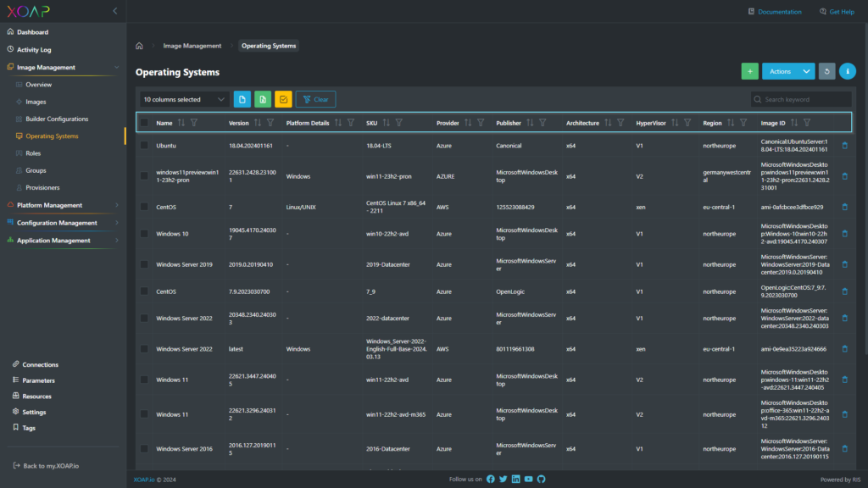Image resolution: width=868 pixels, height=488 pixels.
Task: Export table using blue file icon
Action: point(242,100)
